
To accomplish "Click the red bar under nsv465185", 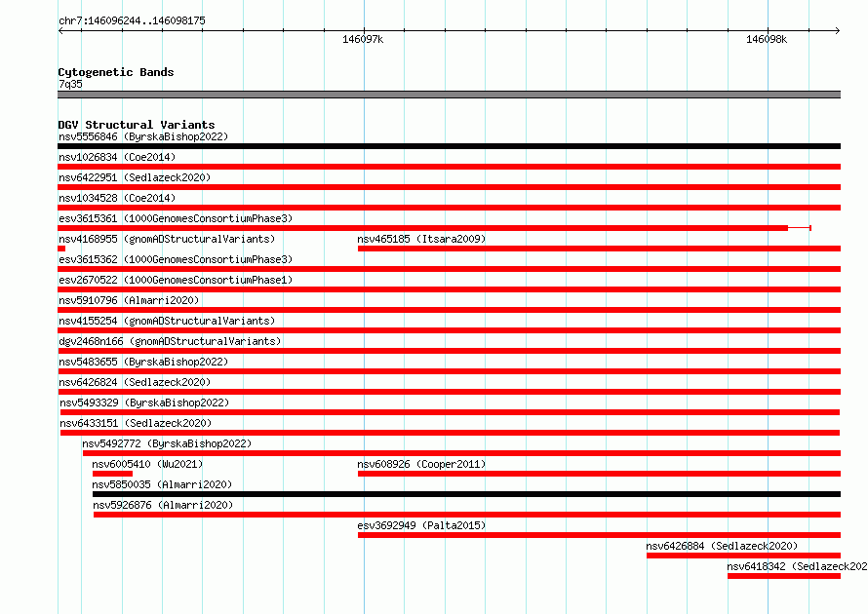I will pos(599,249).
